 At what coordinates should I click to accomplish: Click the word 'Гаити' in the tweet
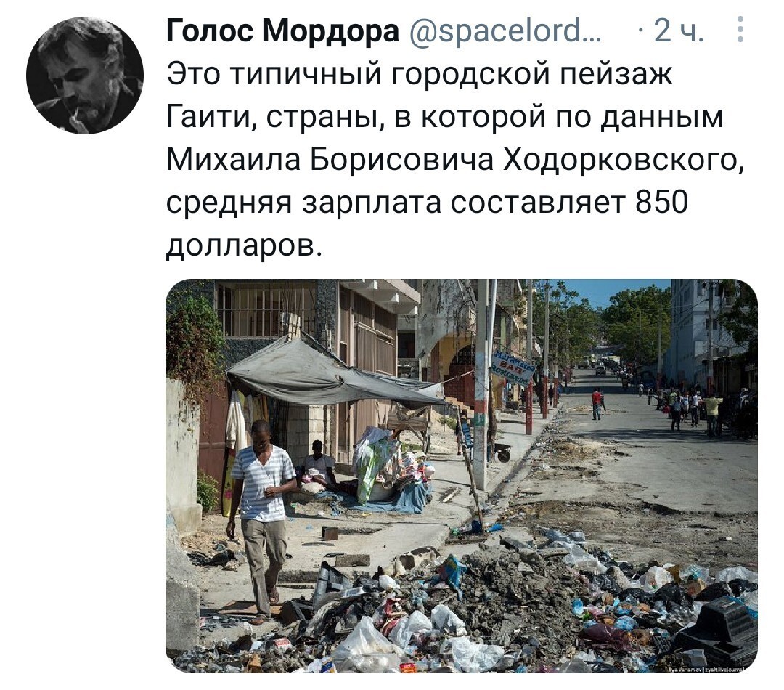(x=211, y=117)
